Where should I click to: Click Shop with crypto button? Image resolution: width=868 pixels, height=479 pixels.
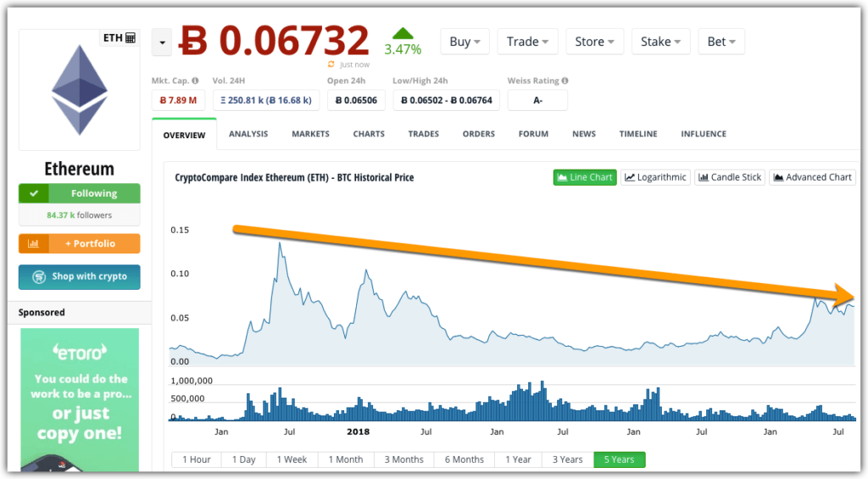pyautogui.click(x=79, y=277)
